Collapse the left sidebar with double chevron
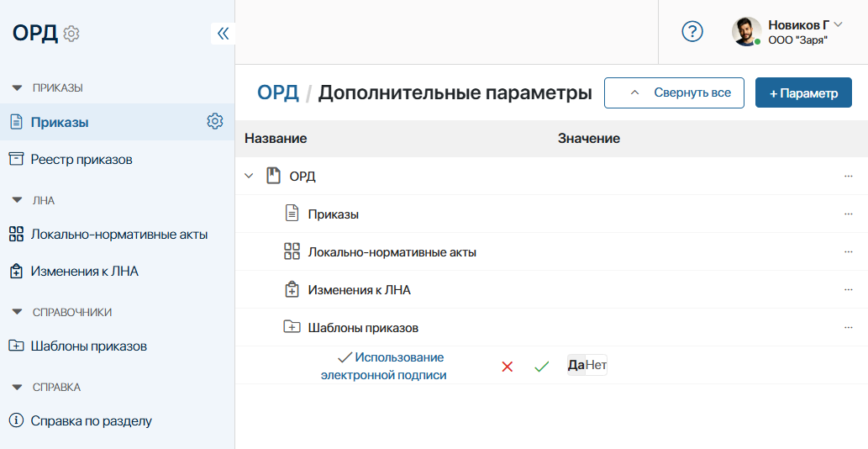 (x=223, y=34)
